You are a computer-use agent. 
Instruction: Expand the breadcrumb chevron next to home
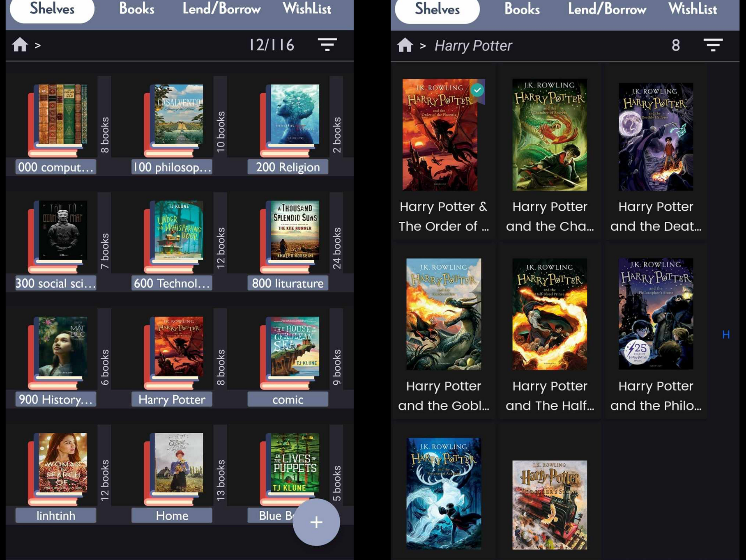pos(37,45)
